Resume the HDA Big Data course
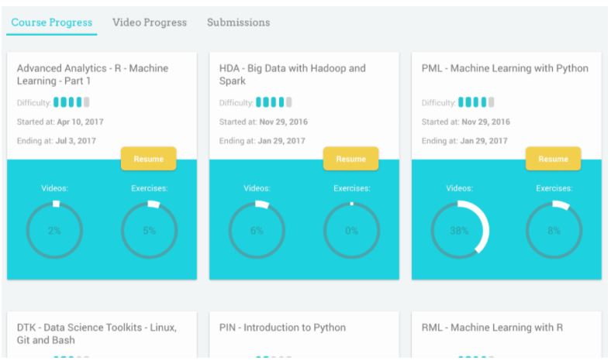The width and height of the screenshot is (611, 364). coord(350,158)
